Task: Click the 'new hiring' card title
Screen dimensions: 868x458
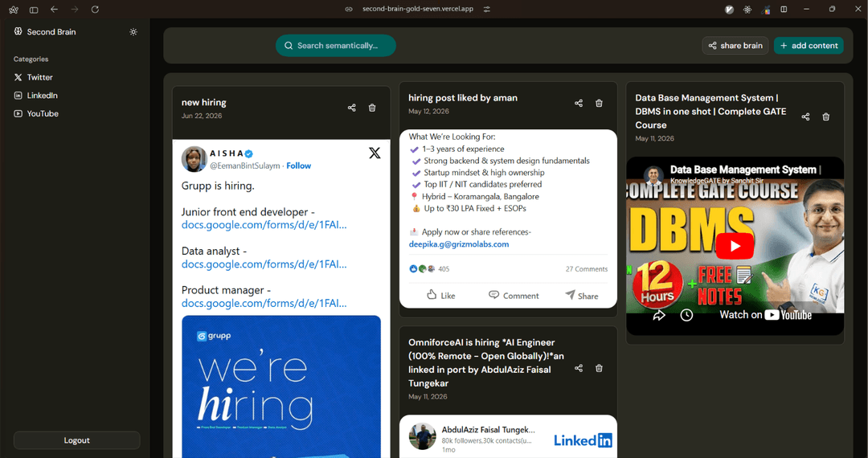Action: [x=203, y=103]
